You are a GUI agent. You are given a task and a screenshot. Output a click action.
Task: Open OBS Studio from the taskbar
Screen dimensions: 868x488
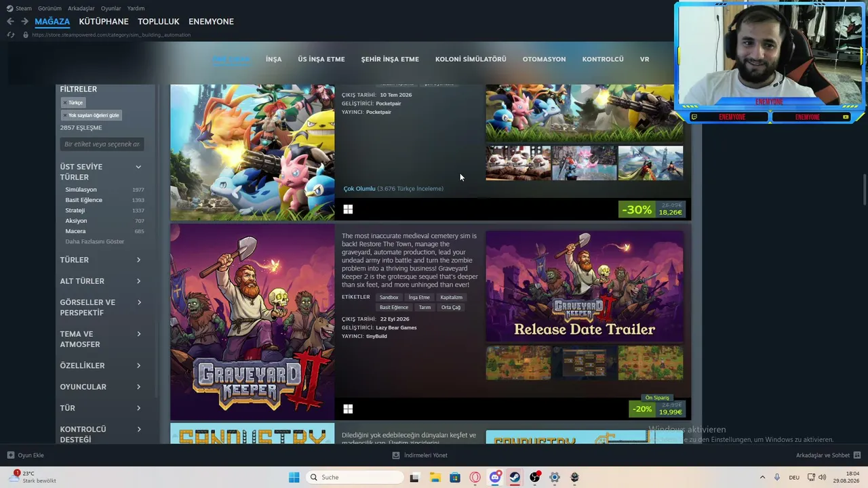[x=535, y=477]
